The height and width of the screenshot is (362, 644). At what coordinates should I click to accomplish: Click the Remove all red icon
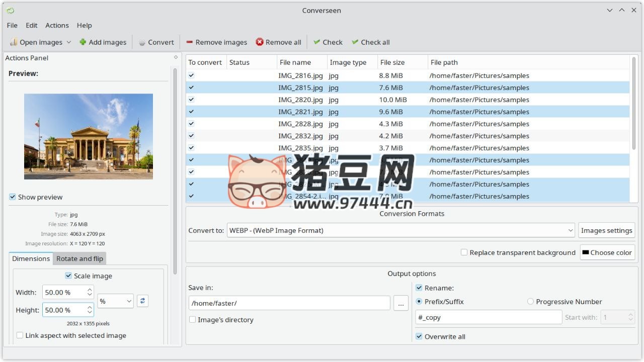point(260,42)
